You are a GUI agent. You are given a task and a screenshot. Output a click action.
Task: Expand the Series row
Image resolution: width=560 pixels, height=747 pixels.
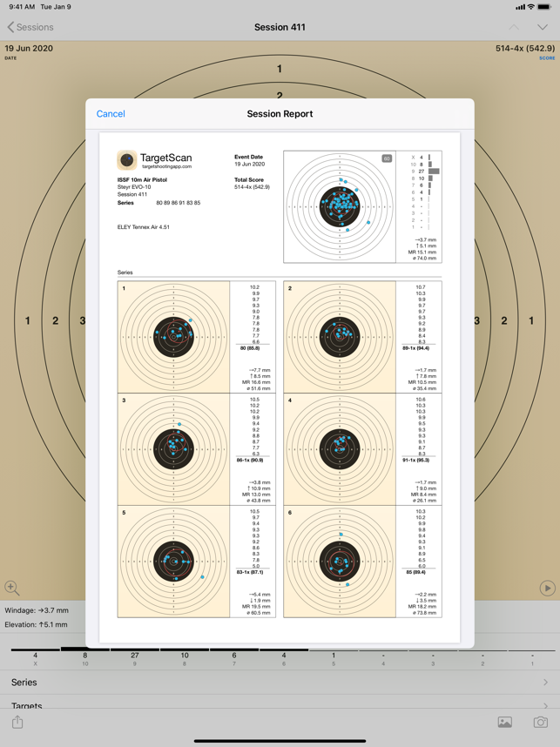coord(280,683)
